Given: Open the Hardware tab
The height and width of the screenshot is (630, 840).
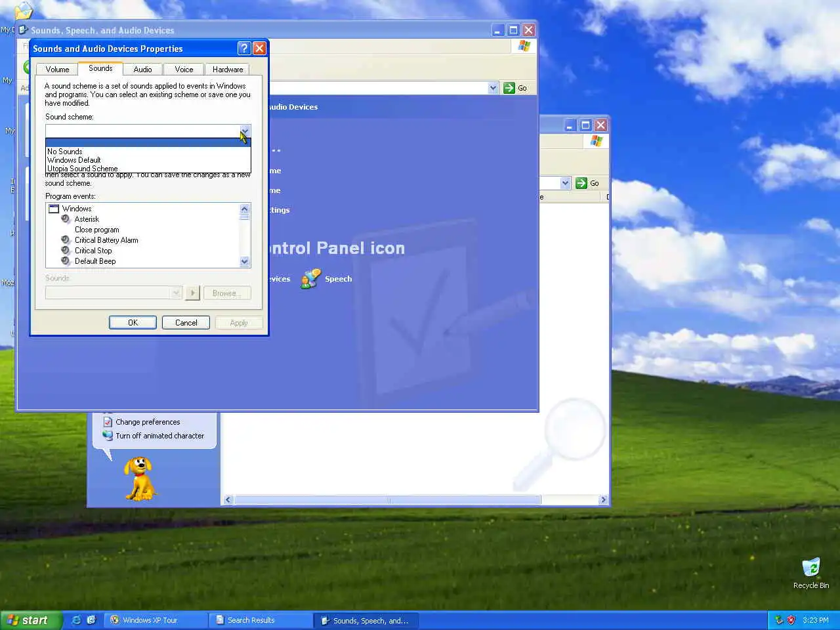Looking at the screenshot, I should [x=228, y=69].
